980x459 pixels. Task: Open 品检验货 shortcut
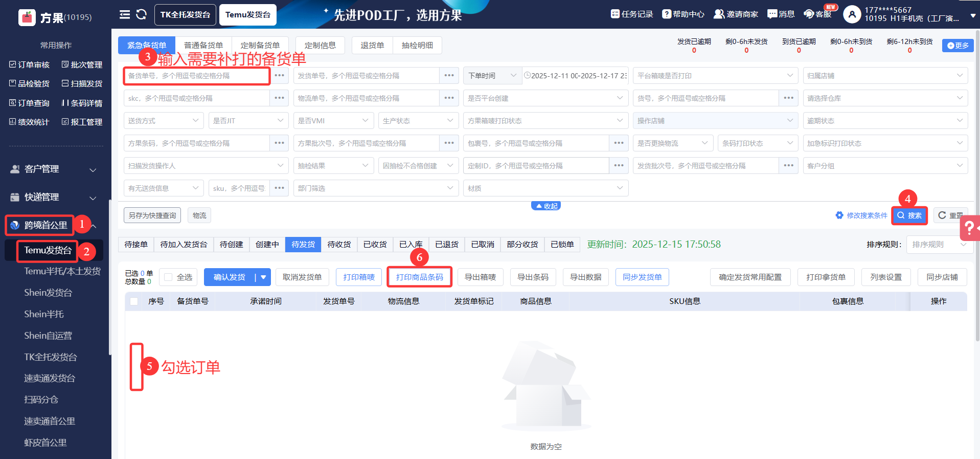click(29, 83)
